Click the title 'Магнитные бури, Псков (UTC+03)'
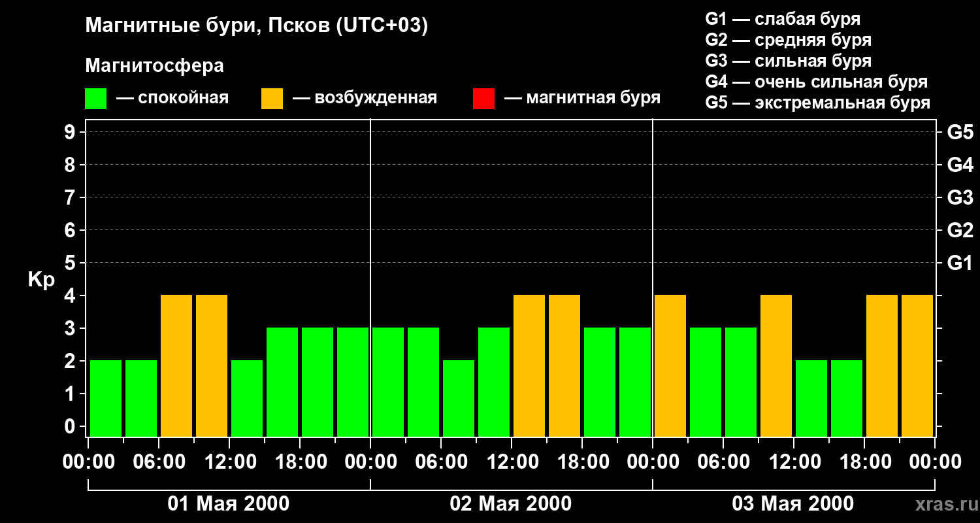 [257, 26]
